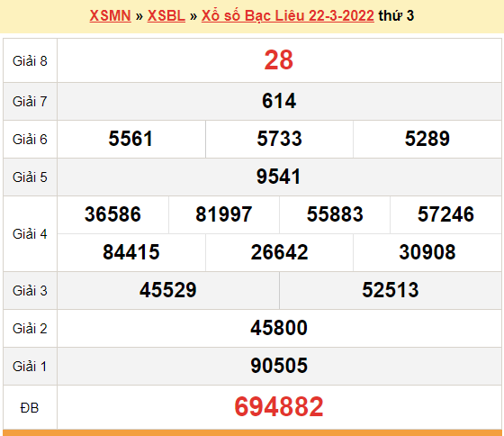Select the Giải 7 number 614
504x436 pixels.
[279, 101]
